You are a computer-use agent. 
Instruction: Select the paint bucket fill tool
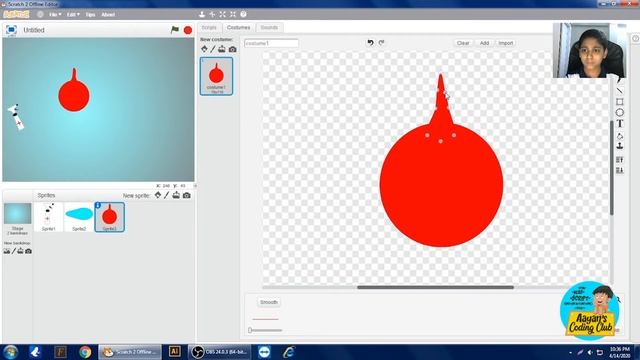620,136
